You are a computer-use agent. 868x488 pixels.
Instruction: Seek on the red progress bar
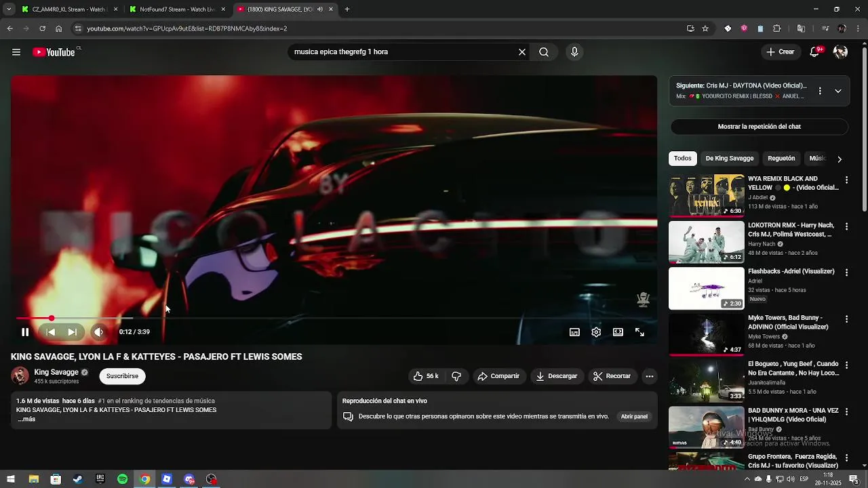coord(334,318)
